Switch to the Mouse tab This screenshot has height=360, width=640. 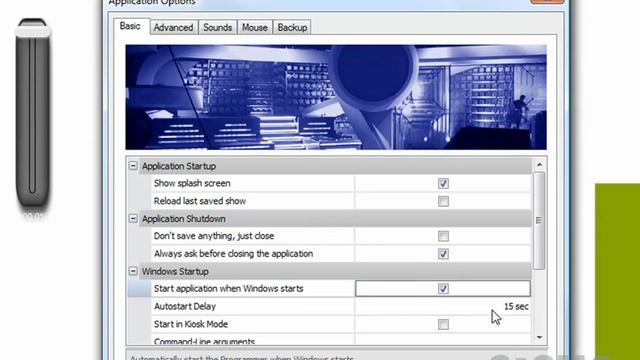point(255,27)
